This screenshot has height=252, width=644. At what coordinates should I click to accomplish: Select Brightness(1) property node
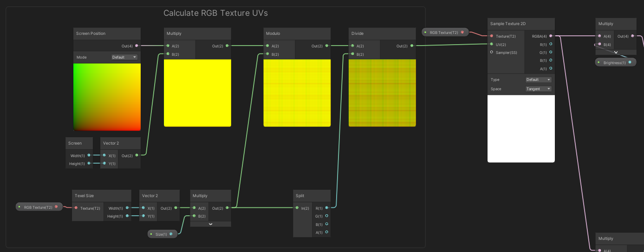pos(616,62)
